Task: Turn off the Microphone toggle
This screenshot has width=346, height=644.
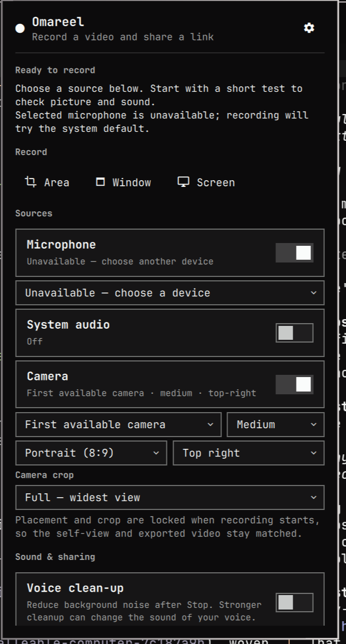Action: coord(294,252)
